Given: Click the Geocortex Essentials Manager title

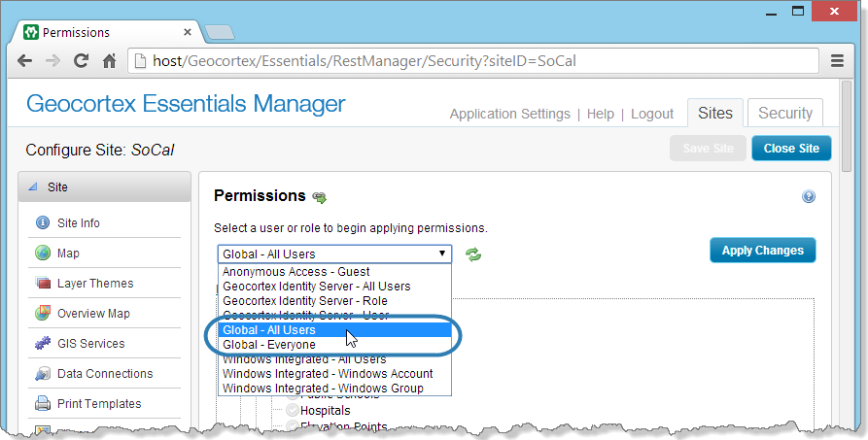Looking at the screenshot, I should tap(186, 104).
